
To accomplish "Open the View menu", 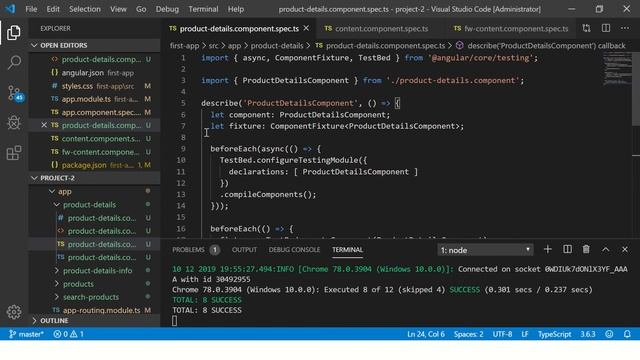I will (x=118, y=9).
